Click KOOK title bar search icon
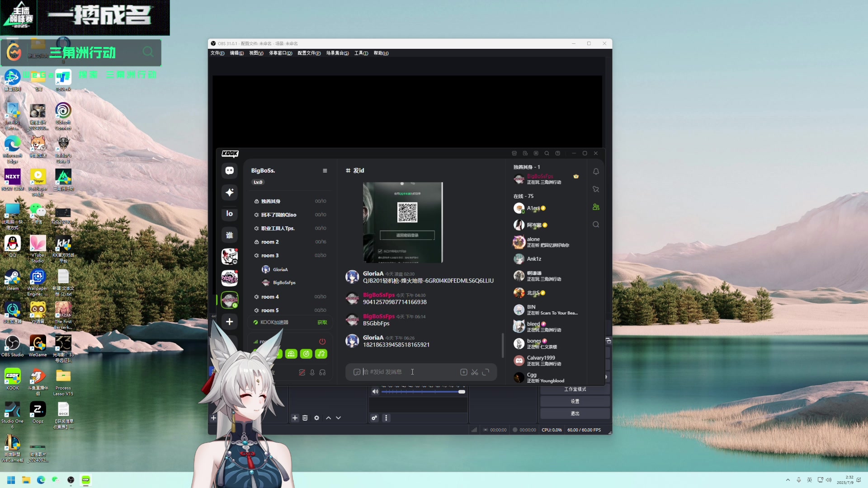This screenshot has height=488, width=868. click(x=547, y=153)
